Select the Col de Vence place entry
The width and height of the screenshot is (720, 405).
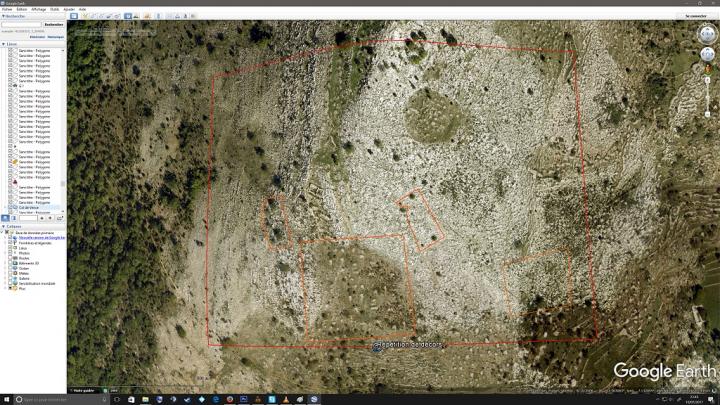(28, 208)
